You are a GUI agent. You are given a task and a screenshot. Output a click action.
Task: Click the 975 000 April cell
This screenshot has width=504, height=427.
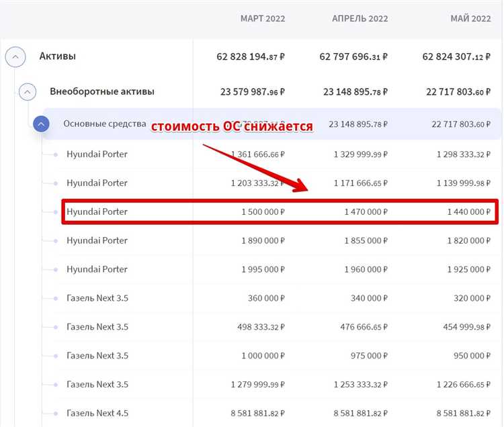[369, 356]
